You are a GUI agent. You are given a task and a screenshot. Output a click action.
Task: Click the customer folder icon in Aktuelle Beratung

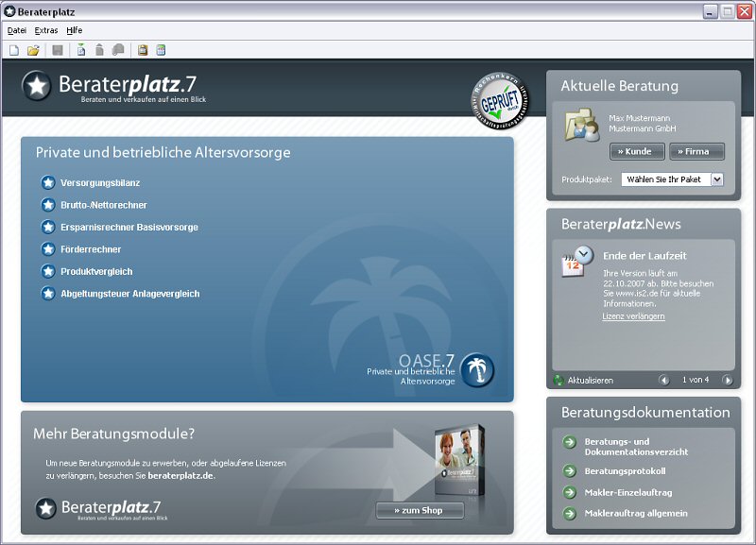click(582, 125)
